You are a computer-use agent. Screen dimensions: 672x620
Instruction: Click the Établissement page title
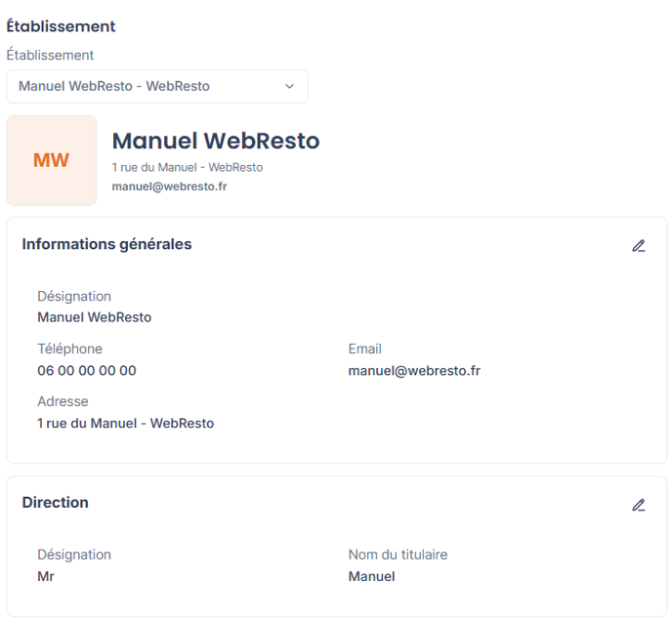click(x=61, y=26)
